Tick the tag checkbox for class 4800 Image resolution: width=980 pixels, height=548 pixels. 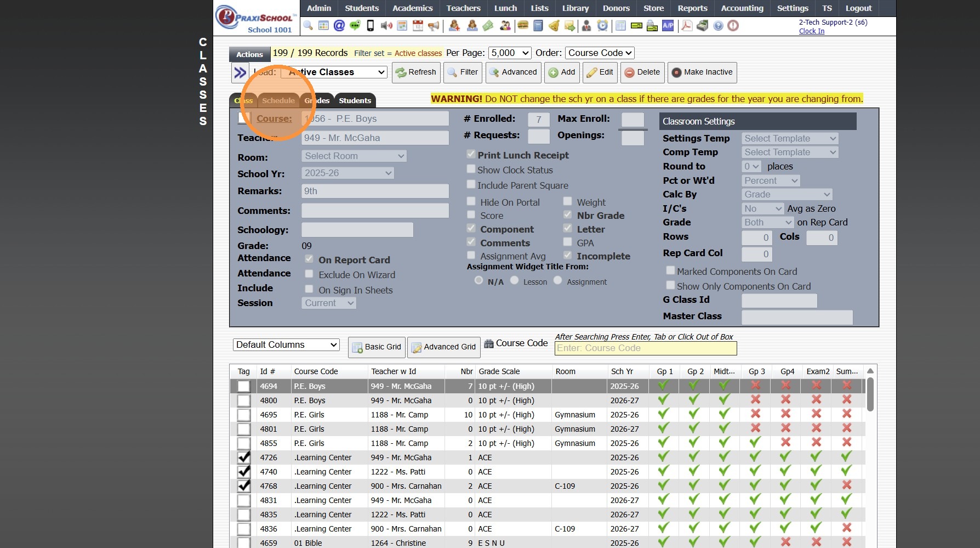point(244,400)
